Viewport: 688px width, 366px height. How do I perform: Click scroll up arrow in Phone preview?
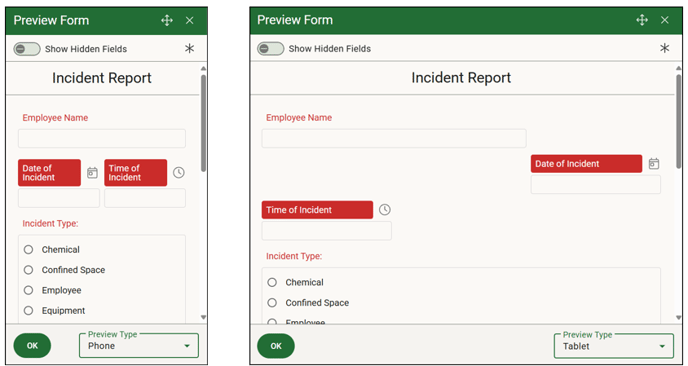(x=203, y=68)
